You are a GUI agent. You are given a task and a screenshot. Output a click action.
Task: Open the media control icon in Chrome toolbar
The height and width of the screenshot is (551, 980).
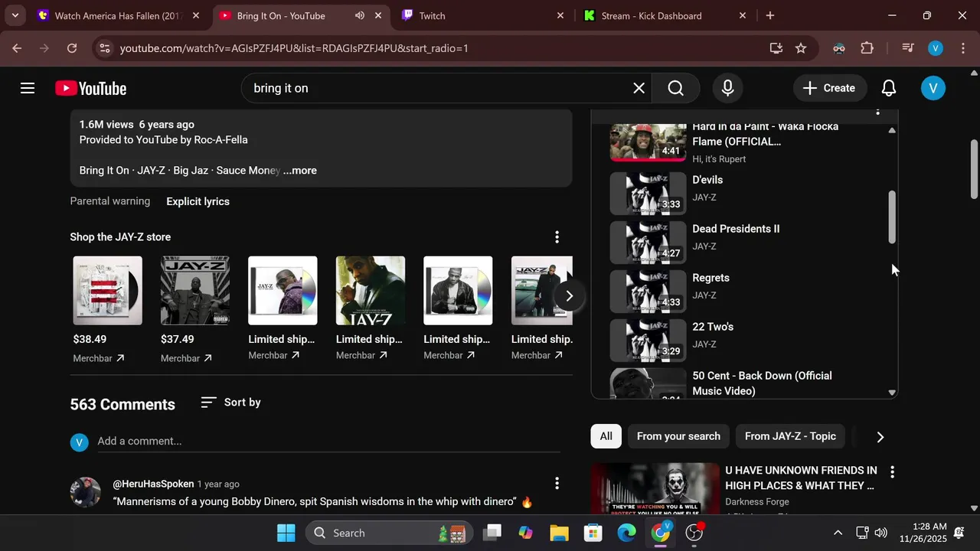[x=908, y=48]
